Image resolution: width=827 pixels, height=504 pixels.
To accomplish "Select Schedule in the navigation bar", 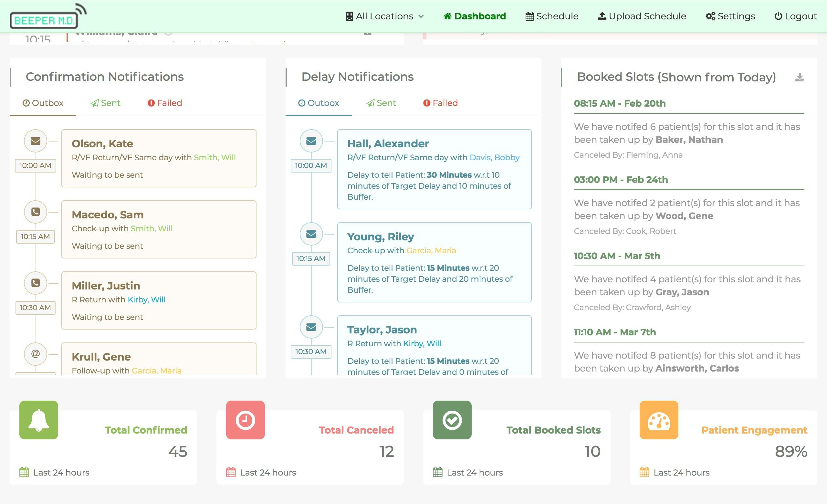I will 552,16.
